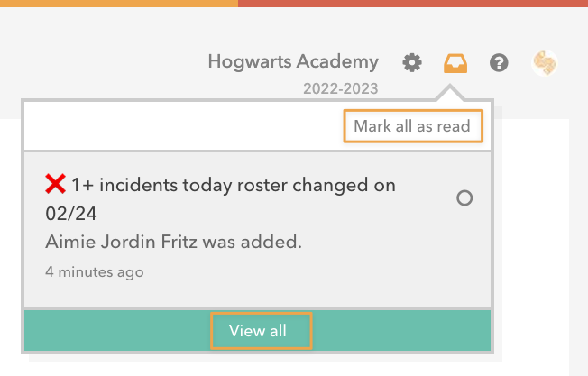The image size is (588, 376).
Task: Click the "4 minutes ago" timestamp
Action: tap(94, 271)
